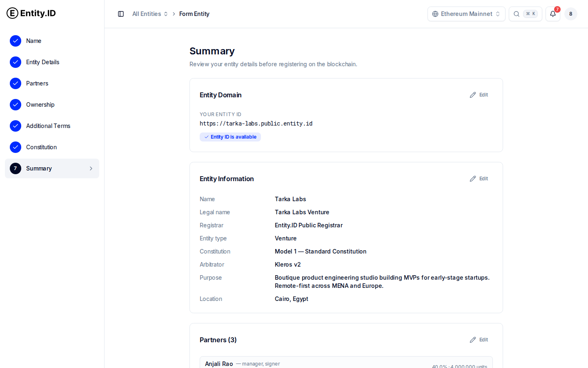
Task: Click pencil icon in Entity Domain card
Action: [x=473, y=95]
